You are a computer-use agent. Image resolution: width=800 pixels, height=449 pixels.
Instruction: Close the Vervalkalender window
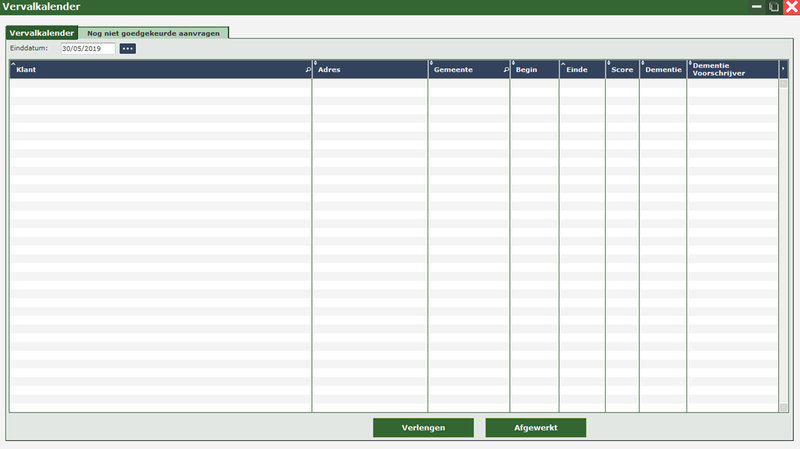(791, 7)
